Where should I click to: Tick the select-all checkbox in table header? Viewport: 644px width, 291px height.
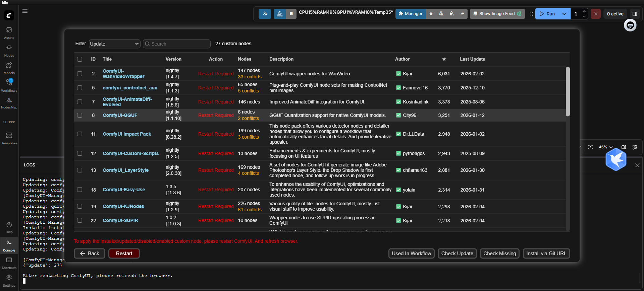(x=80, y=59)
